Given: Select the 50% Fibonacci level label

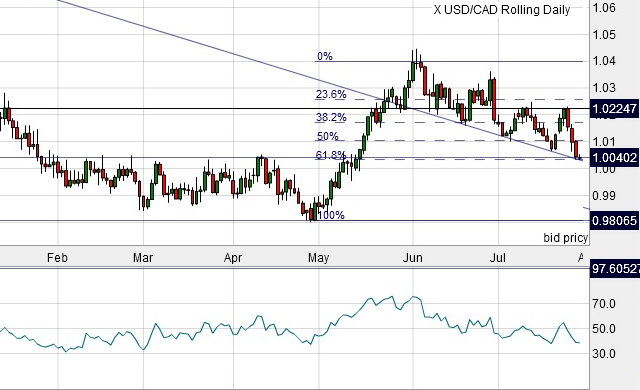Looking at the screenshot, I should (x=327, y=136).
